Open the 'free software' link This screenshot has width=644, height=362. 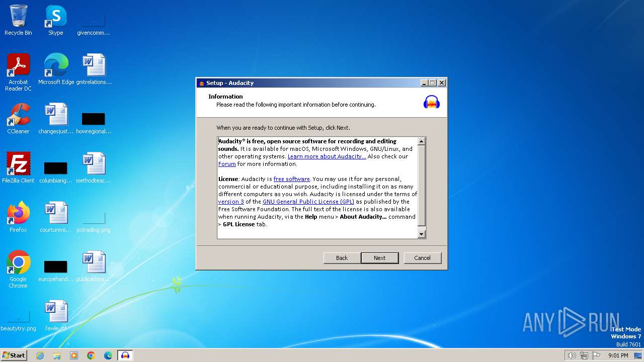coord(292,179)
